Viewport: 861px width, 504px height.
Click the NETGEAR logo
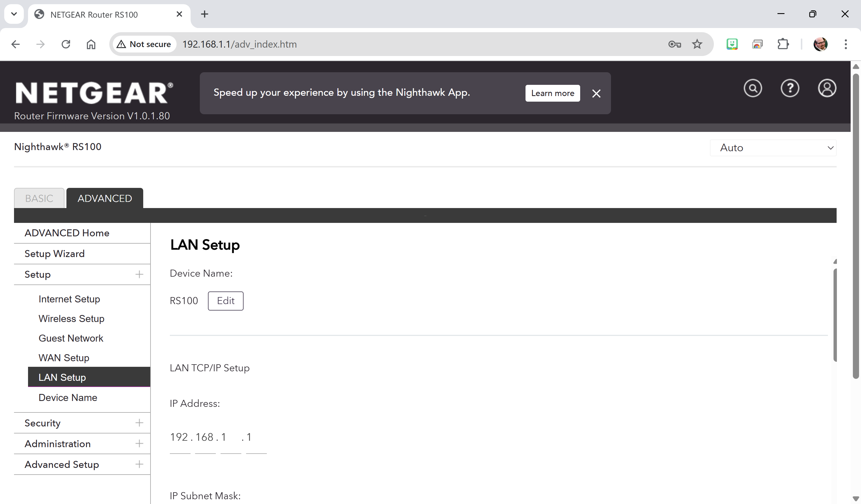click(x=94, y=92)
